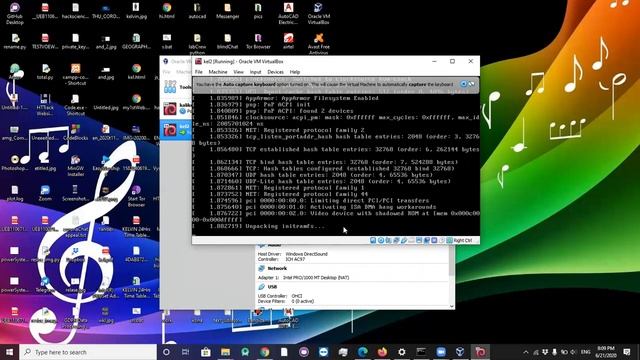
Task: Open File Explorer from the taskbar
Action: (225, 352)
